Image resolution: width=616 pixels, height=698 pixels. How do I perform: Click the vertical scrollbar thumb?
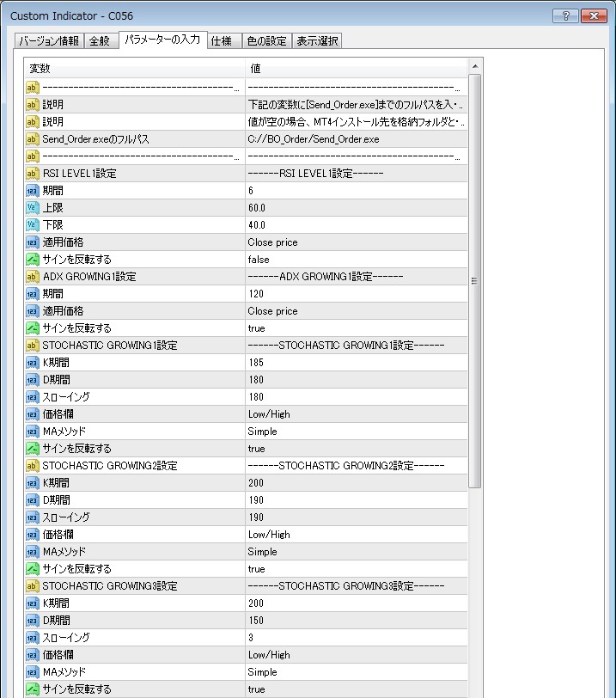475,281
